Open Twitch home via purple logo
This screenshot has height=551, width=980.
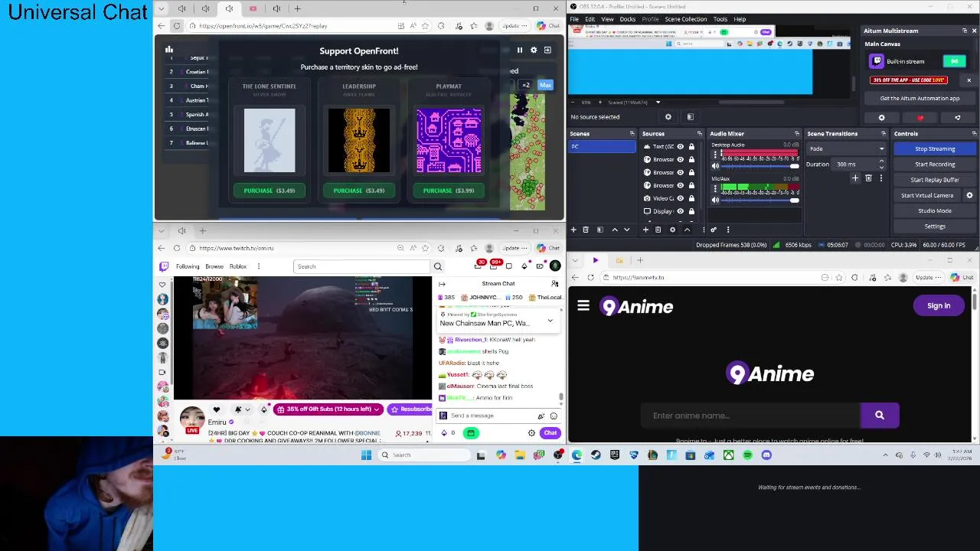tap(164, 266)
